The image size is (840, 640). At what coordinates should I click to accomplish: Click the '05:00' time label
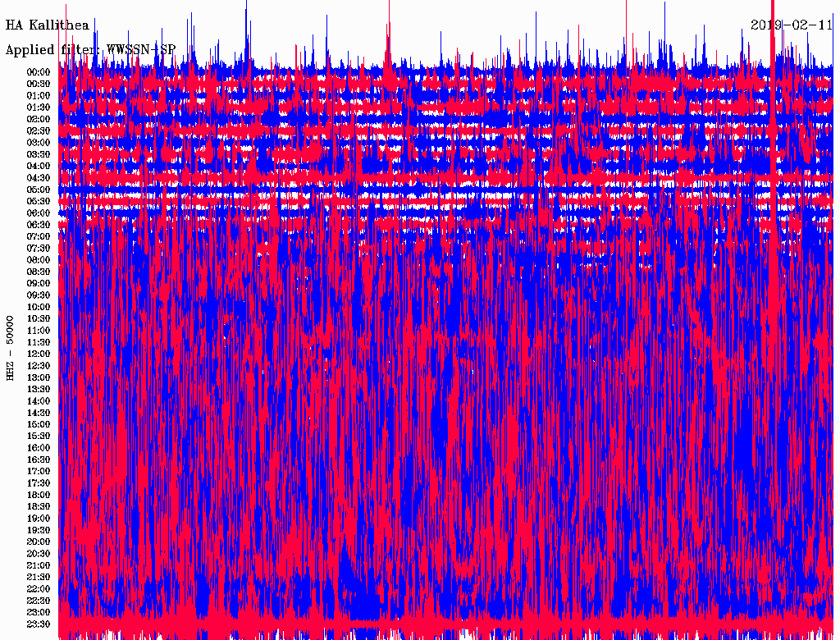[39, 190]
